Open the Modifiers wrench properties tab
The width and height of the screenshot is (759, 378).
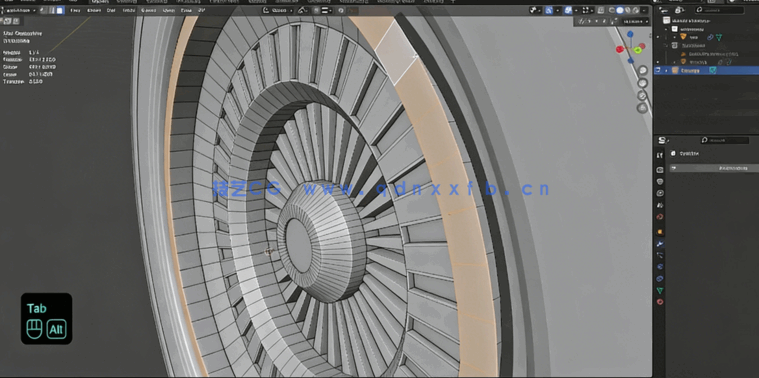tap(659, 243)
